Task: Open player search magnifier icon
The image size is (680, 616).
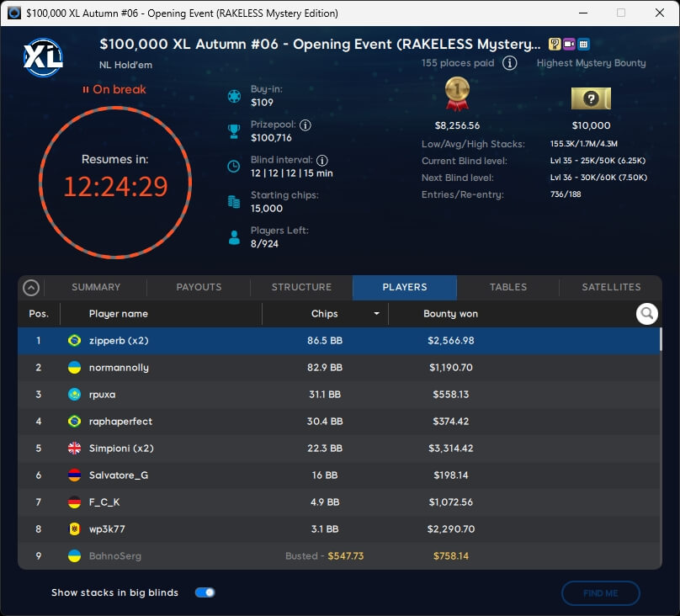Action: coord(646,314)
